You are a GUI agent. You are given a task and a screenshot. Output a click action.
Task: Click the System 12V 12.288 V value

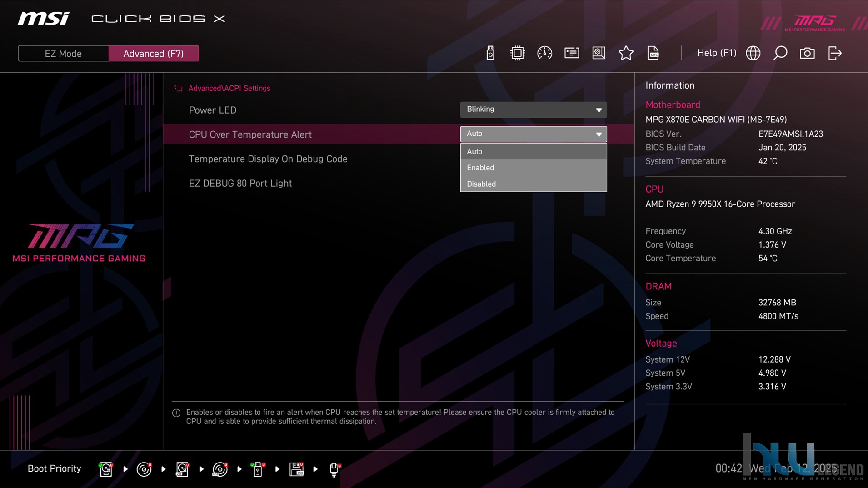(774, 359)
